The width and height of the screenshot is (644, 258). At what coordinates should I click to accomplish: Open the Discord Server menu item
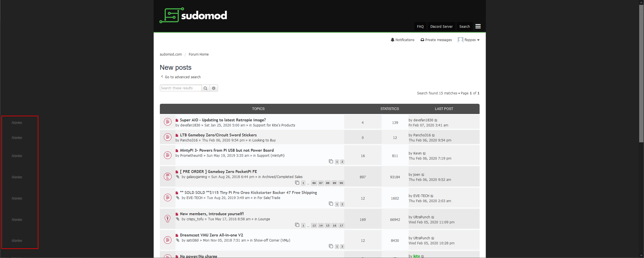coord(442,26)
